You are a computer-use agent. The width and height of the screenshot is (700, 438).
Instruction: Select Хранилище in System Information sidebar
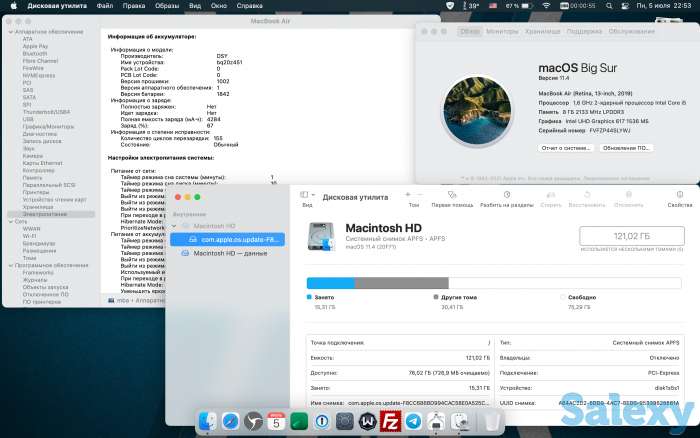38,207
